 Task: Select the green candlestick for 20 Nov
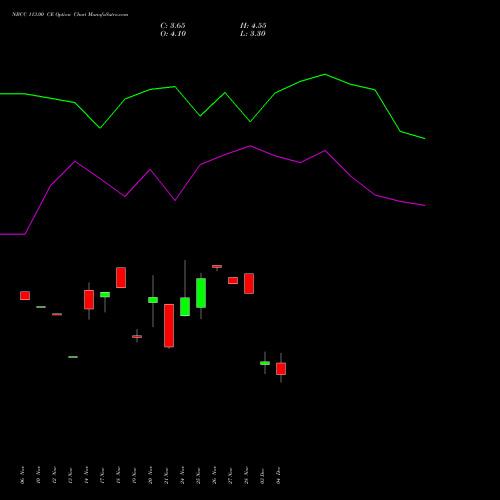click(153, 300)
